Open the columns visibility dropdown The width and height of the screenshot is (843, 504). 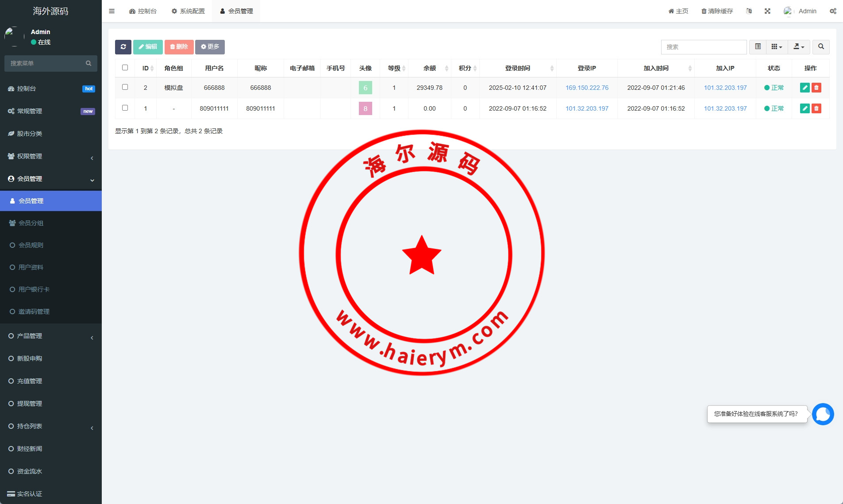click(x=777, y=47)
